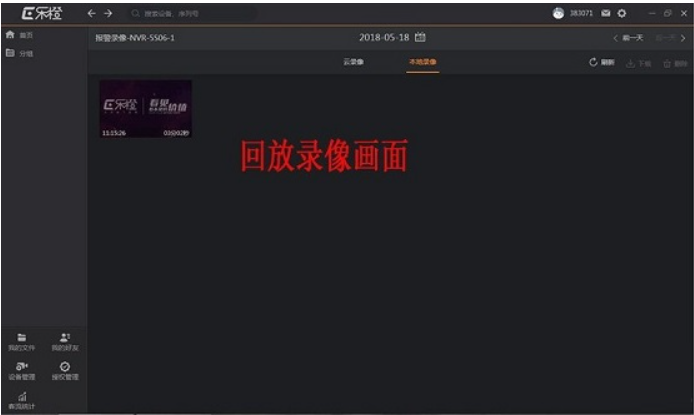The height and width of the screenshot is (415, 694).
Task: Click the 刷新 (Refresh) button
Action: (x=601, y=62)
